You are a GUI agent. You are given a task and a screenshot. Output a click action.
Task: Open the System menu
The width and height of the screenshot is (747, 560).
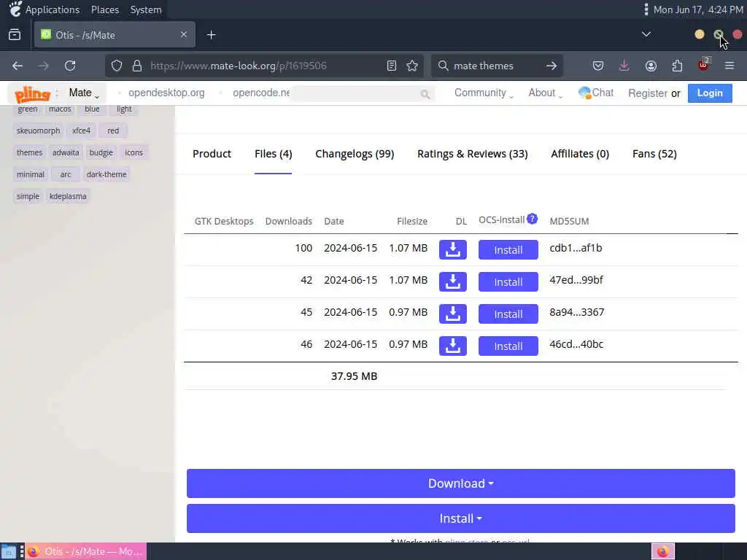click(x=146, y=9)
